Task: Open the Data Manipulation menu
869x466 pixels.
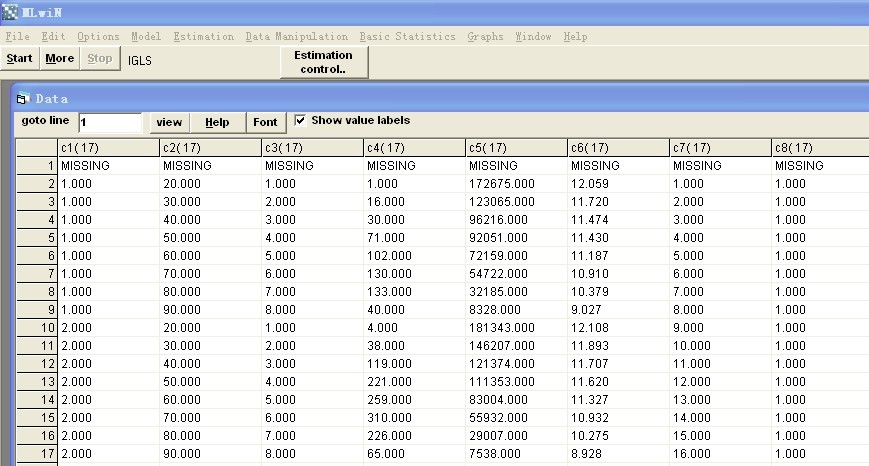Action: [296, 37]
